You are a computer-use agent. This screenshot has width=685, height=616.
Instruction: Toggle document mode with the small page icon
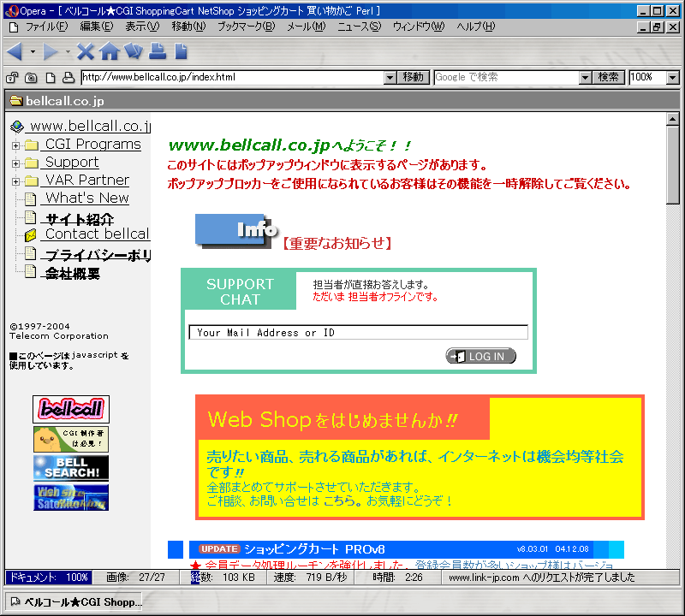[x=51, y=78]
